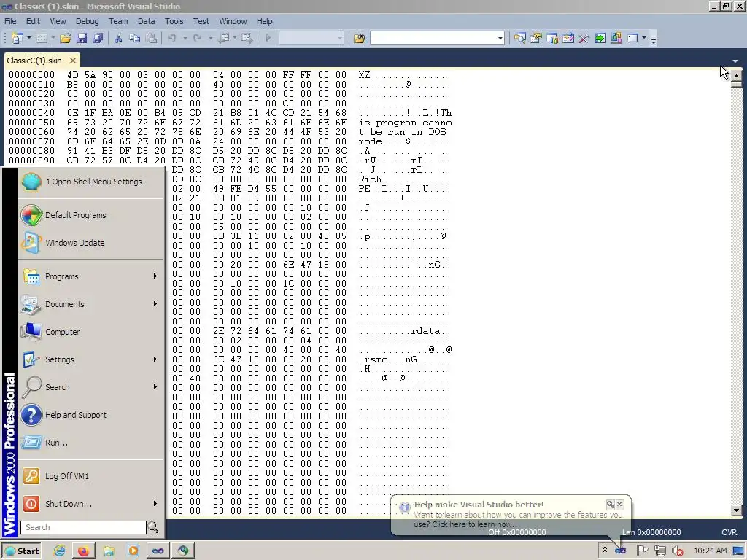This screenshot has width=747, height=560.
Task: Click the Find text input box
Action: 433,38
